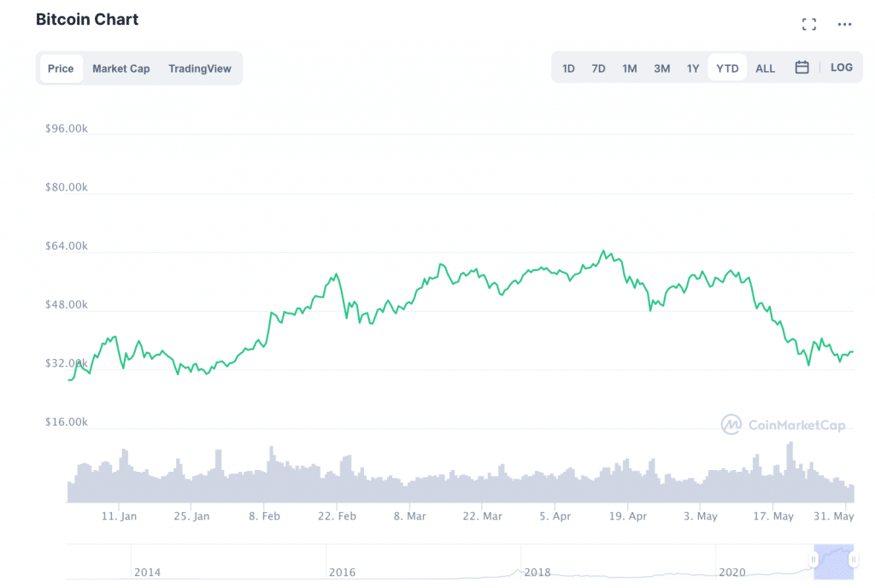
Task: Open the three-dot more options menu
Action: pos(844,24)
